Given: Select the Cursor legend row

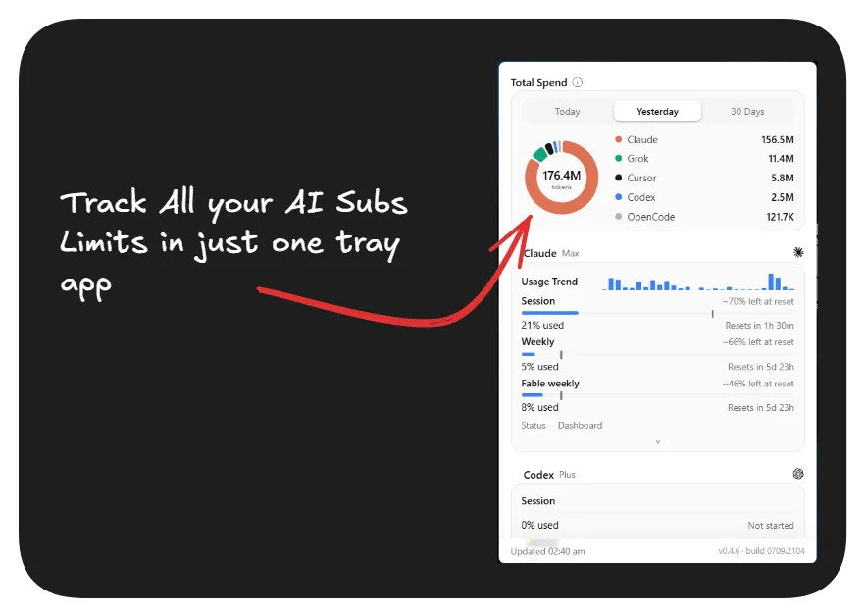Looking at the screenshot, I should (704, 178).
